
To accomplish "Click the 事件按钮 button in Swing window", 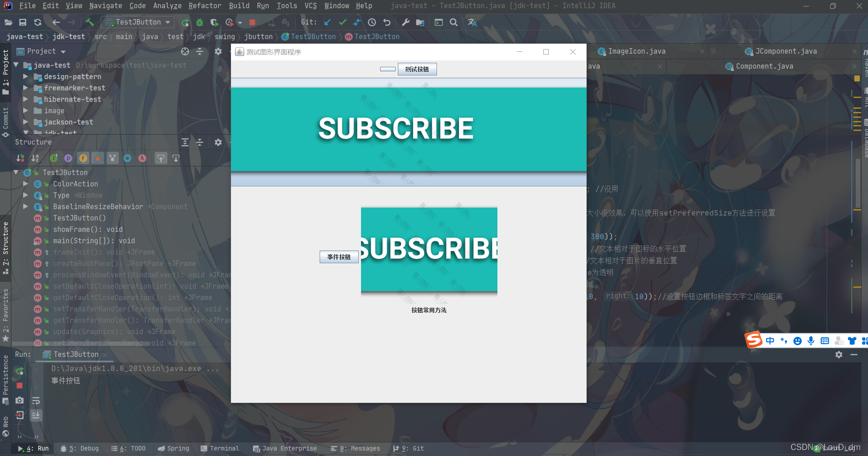I will click(x=339, y=257).
